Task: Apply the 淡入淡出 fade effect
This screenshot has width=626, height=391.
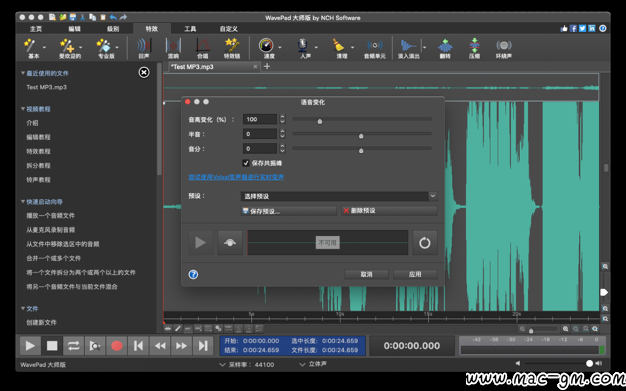Action: 408,48
